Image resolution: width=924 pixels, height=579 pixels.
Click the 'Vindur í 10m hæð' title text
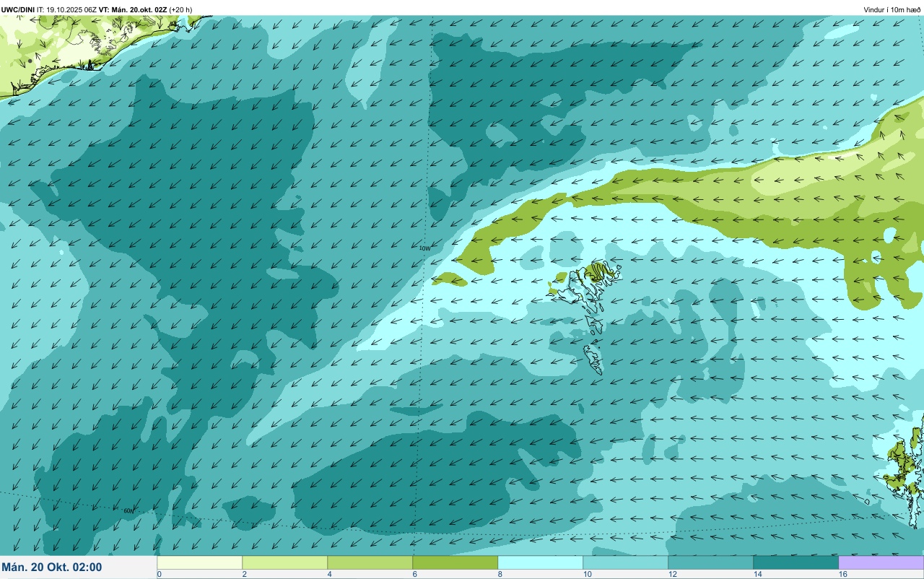pyautogui.click(x=892, y=9)
